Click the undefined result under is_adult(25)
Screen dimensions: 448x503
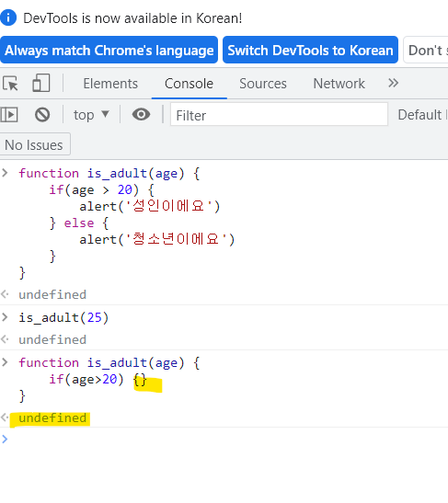[x=52, y=339]
